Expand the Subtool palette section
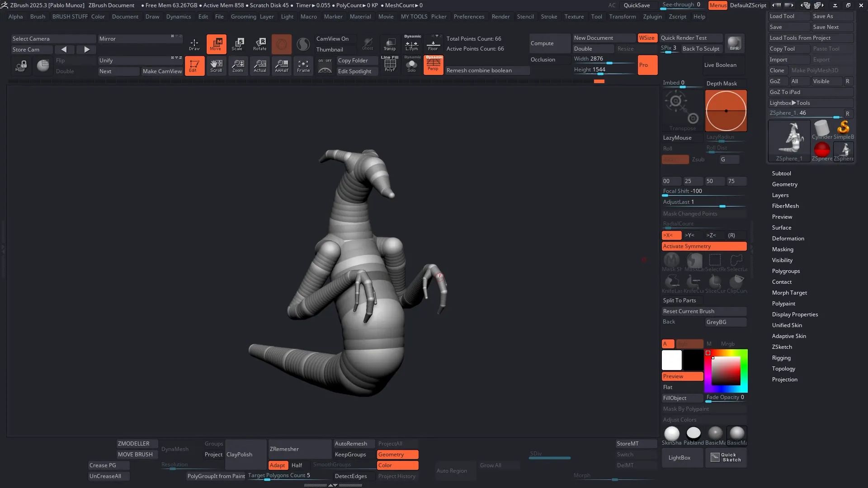Screen dimensions: 868x488 pyautogui.click(x=781, y=174)
